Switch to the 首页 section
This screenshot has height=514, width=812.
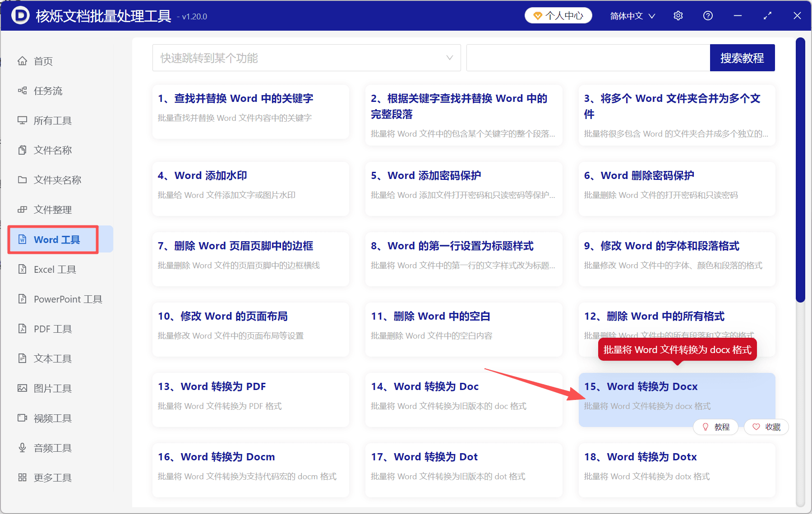[43, 61]
